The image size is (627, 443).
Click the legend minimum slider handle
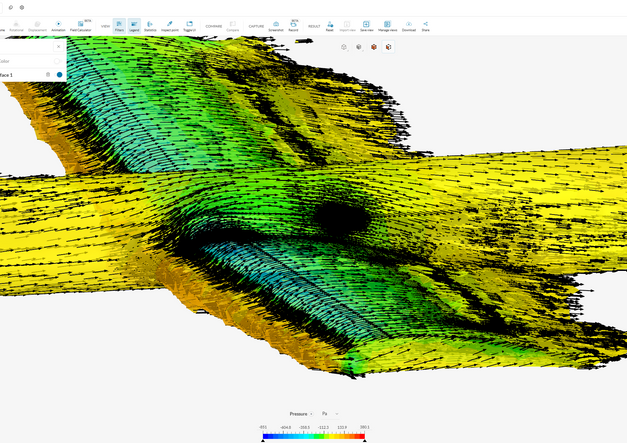tap(263, 440)
